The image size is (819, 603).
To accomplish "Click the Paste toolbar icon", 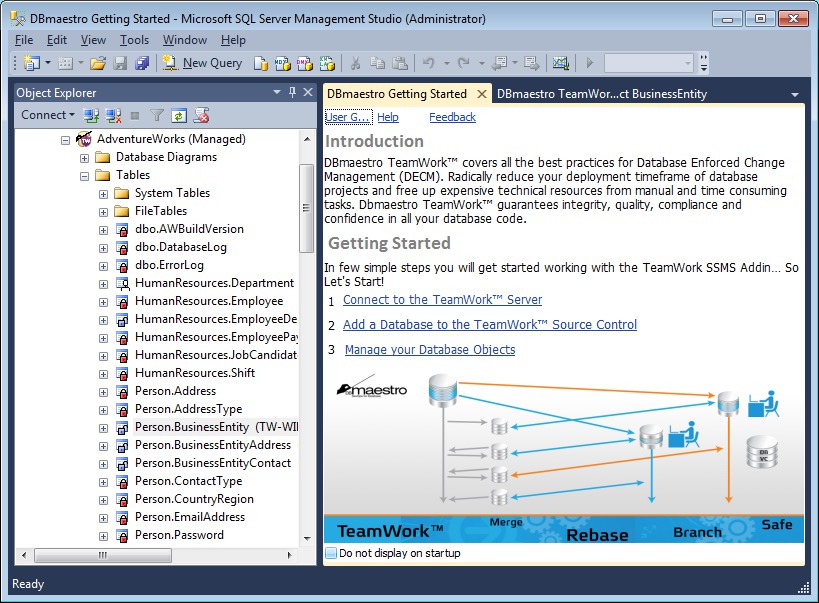I will pyautogui.click(x=400, y=63).
